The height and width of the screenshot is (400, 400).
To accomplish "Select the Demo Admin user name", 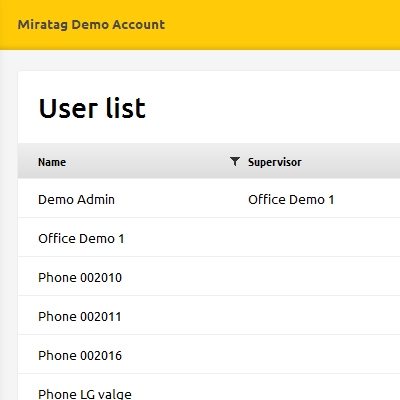I will pyautogui.click(x=76, y=200).
